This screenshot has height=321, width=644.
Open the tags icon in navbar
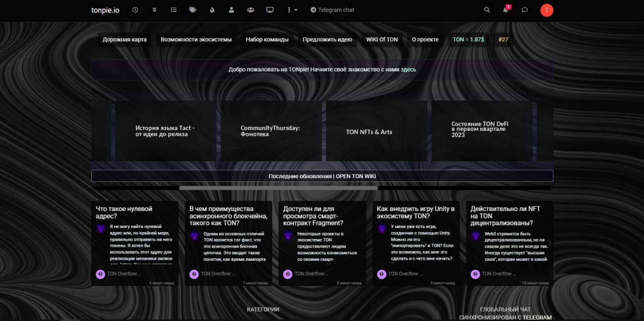193,10
